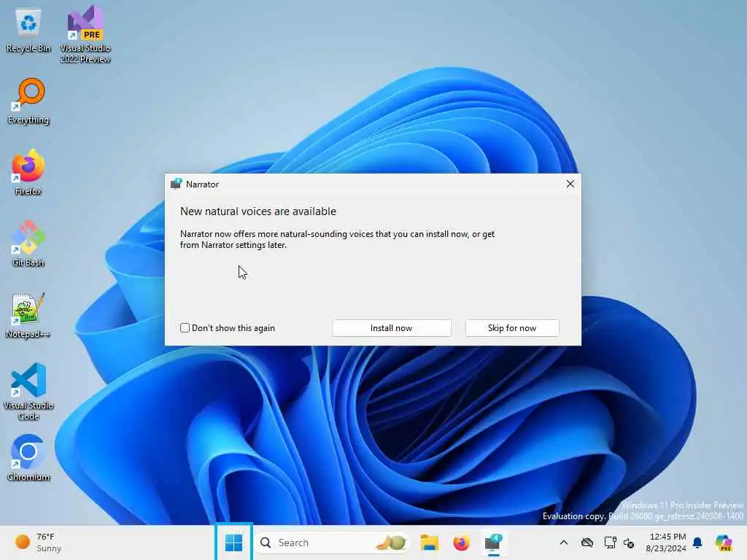
Task: Click the taskbar Search box
Action: click(333, 542)
